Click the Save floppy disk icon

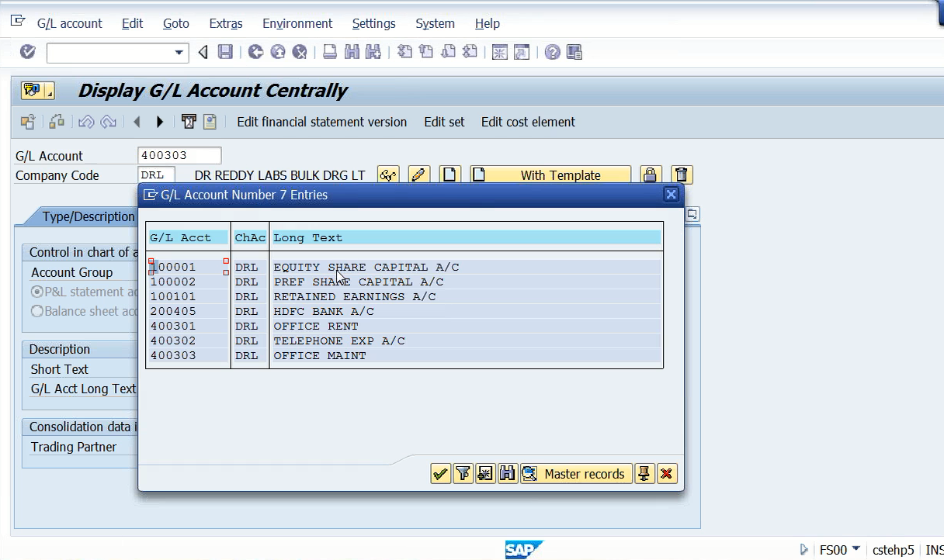(225, 52)
